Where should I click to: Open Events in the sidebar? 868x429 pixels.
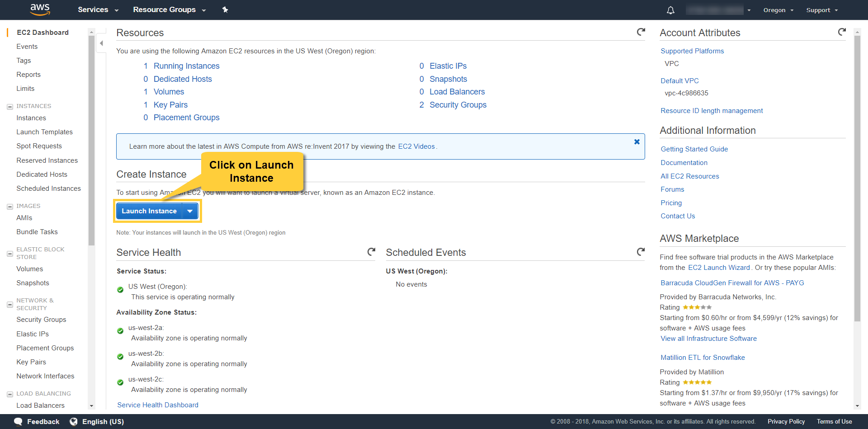pos(27,47)
